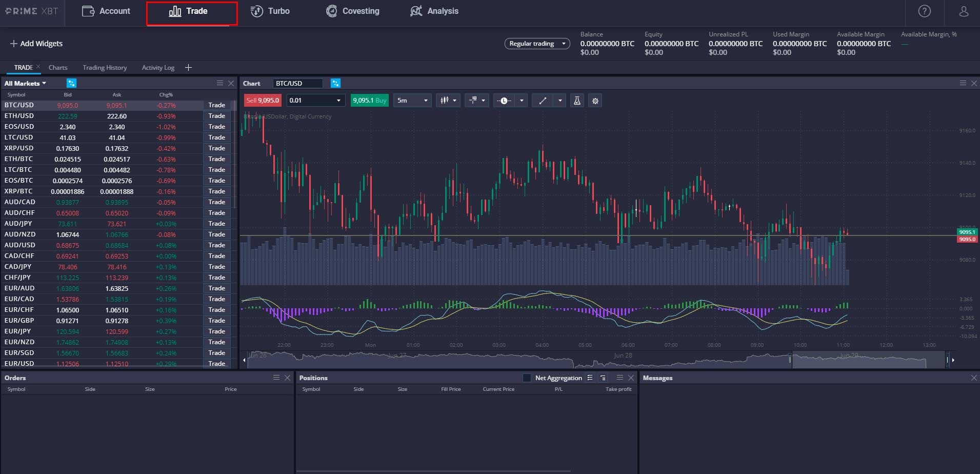Viewport: 980px width, 474px height.
Task: Select the EOS/BTC symbol
Action: [x=18, y=181]
